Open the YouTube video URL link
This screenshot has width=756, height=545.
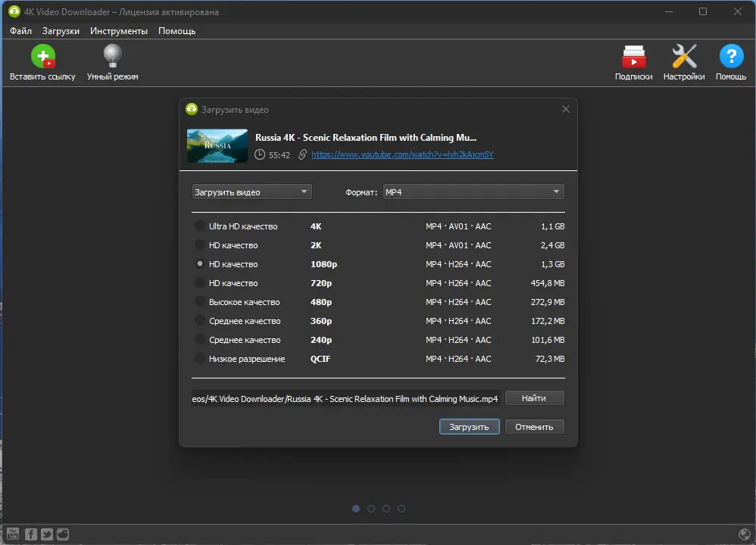pos(402,154)
